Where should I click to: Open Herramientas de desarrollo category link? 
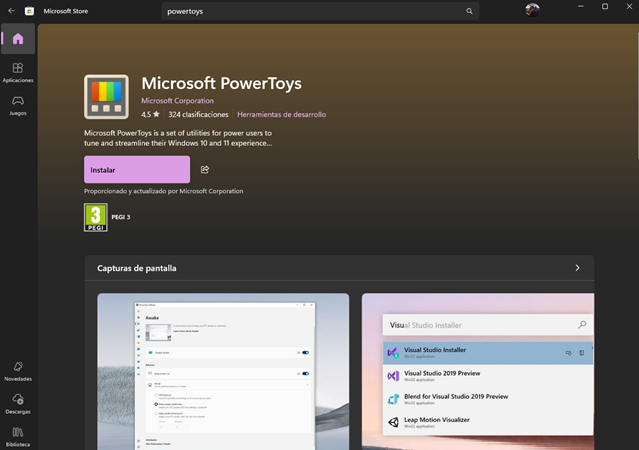pos(282,115)
